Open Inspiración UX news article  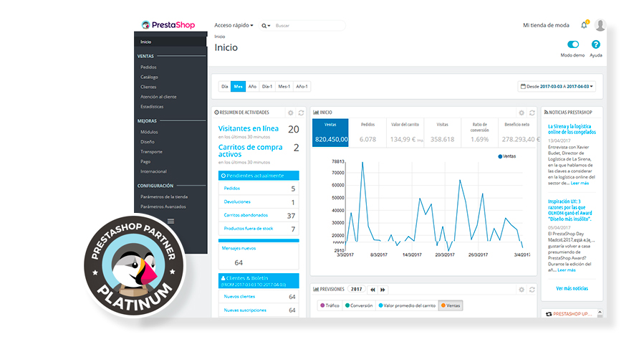click(x=570, y=211)
